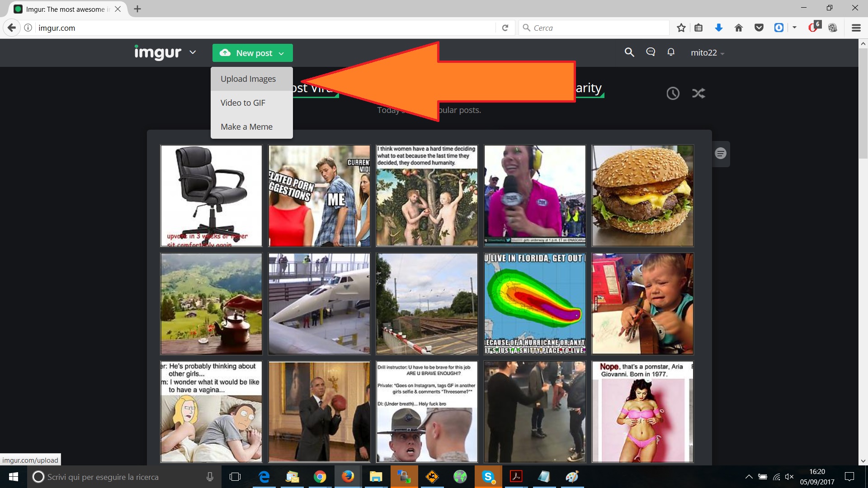
Task: Open Task View in taskbar
Action: point(235,477)
